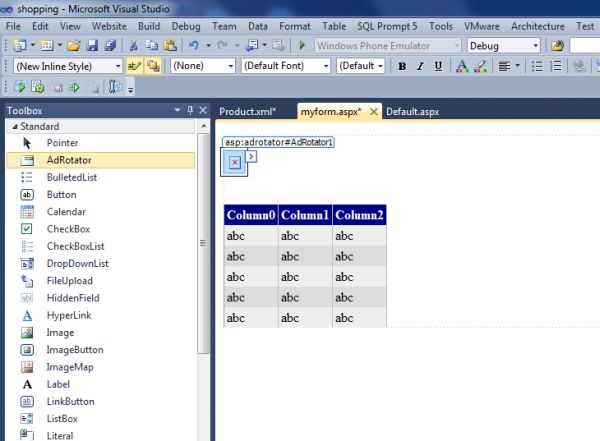The width and height of the screenshot is (600, 441).
Task: Select HyperLink control in Toolbox
Action: [100, 315]
